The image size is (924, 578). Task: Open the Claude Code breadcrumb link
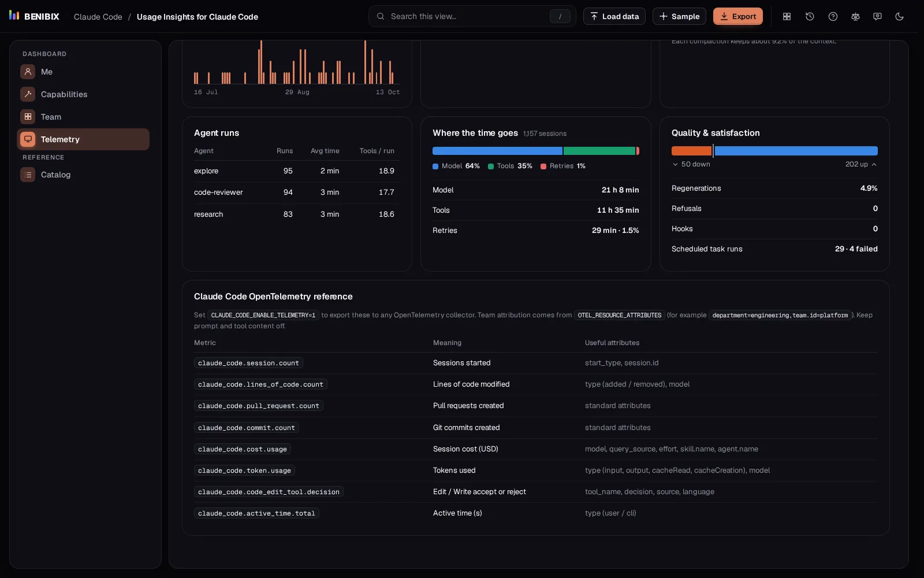click(x=98, y=17)
